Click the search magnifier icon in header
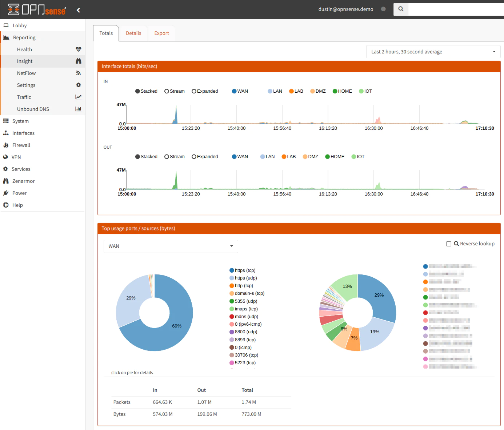The image size is (504, 430). pyautogui.click(x=401, y=9)
